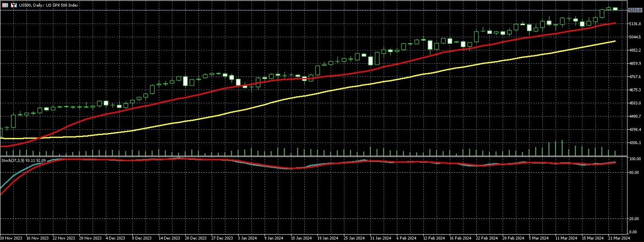
Task: Click the 80.00 stochastic scale label
Action: coord(634,173)
